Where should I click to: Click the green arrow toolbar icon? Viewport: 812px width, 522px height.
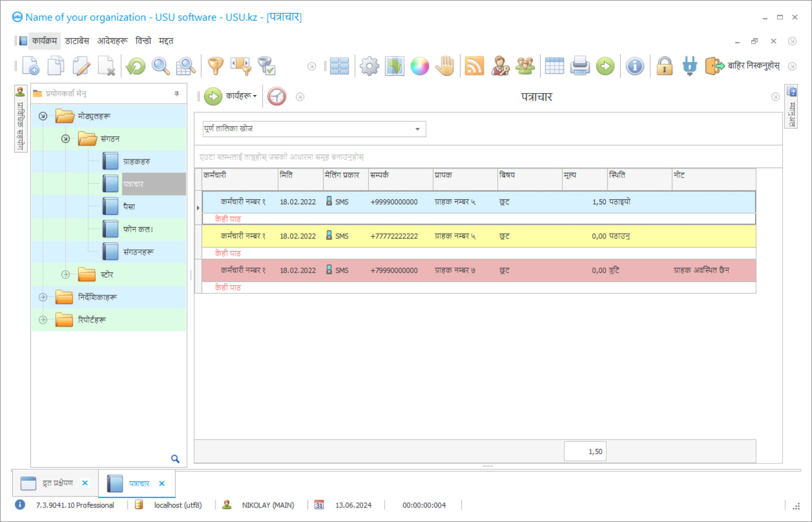(605, 66)
